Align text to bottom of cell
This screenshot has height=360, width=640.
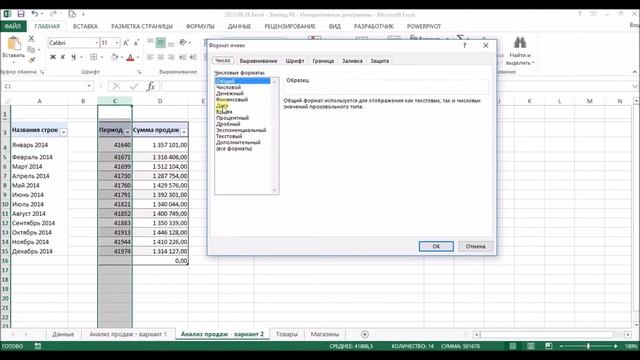point(171,43)
